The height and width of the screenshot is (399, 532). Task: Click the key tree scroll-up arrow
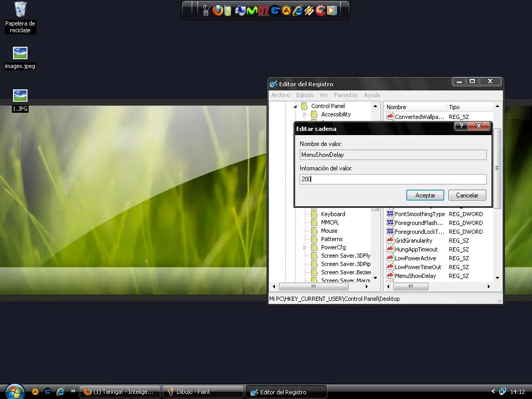375,106
